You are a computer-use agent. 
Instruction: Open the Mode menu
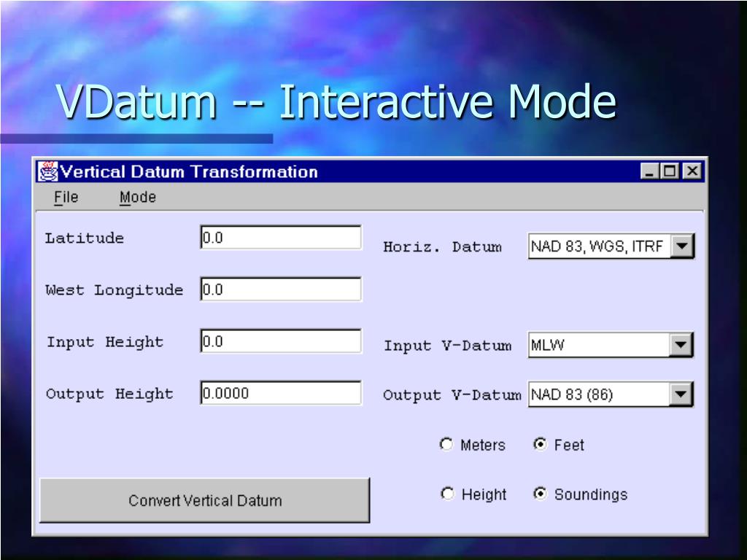pos(138,197)
